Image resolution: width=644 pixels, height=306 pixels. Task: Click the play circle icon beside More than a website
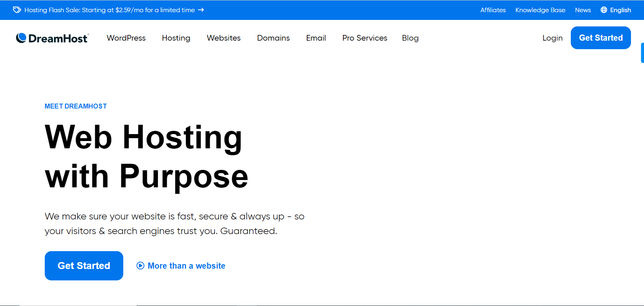coord(140,266)
